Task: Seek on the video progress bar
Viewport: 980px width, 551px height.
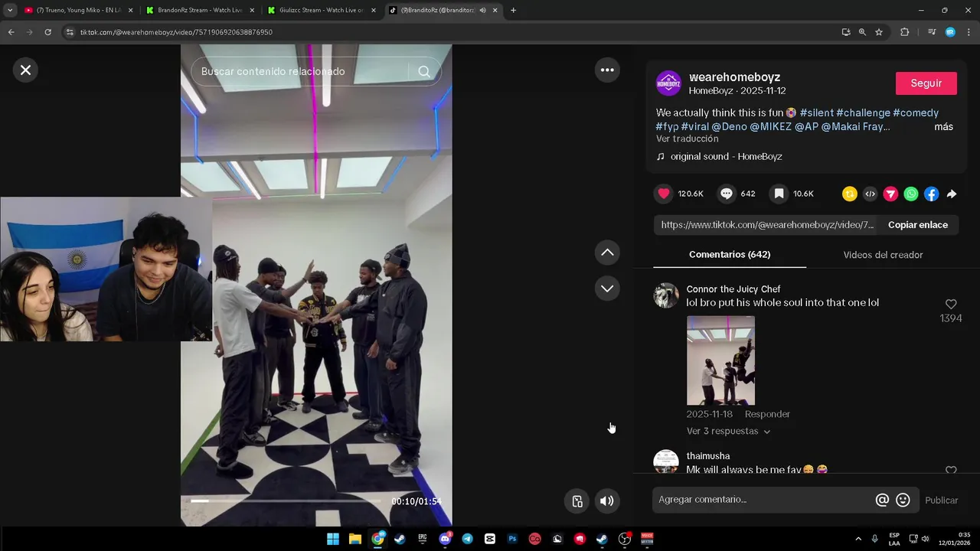Action: pos(285,501)
